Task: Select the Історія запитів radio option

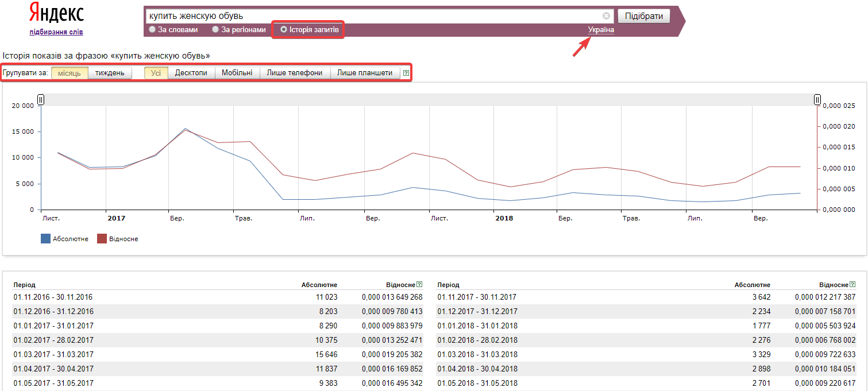Action: pos(310,29)
